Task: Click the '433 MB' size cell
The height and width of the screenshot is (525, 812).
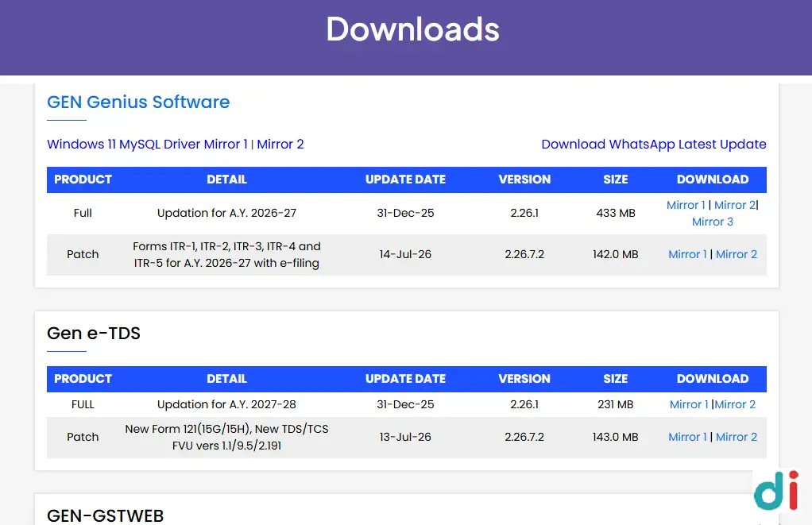Action: (x=615, y=213)
